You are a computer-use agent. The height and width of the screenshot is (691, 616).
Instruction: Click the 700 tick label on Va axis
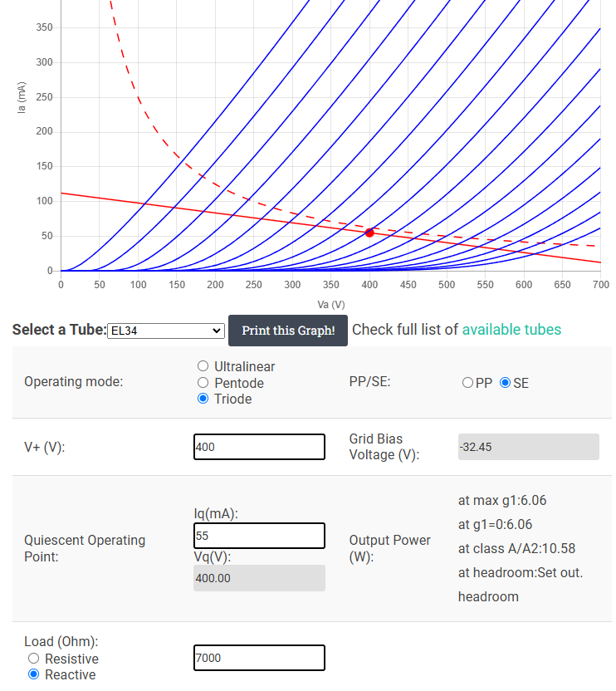(x=601, y=285)
